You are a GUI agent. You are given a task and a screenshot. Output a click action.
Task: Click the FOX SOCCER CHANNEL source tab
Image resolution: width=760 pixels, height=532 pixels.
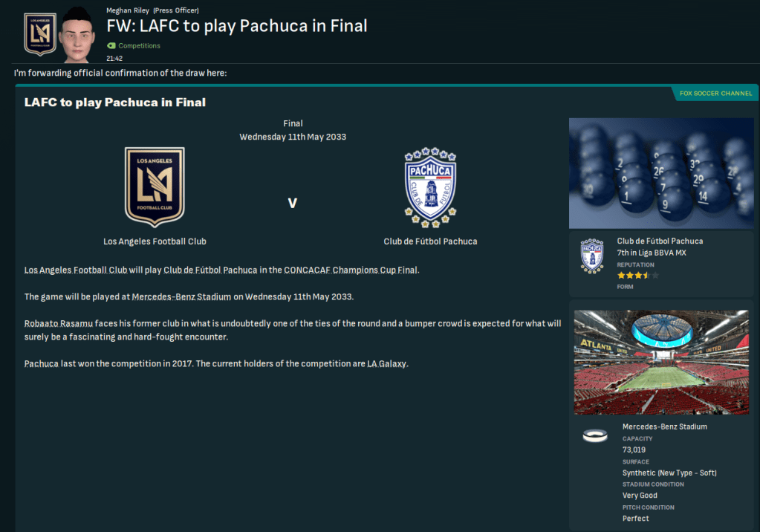(x=715, y=93)
